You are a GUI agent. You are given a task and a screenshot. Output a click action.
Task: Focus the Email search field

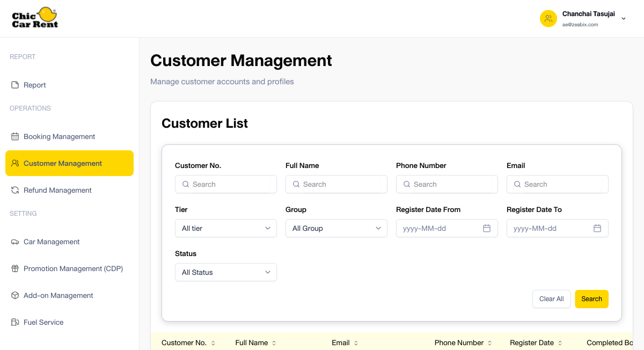click(558, 184)
